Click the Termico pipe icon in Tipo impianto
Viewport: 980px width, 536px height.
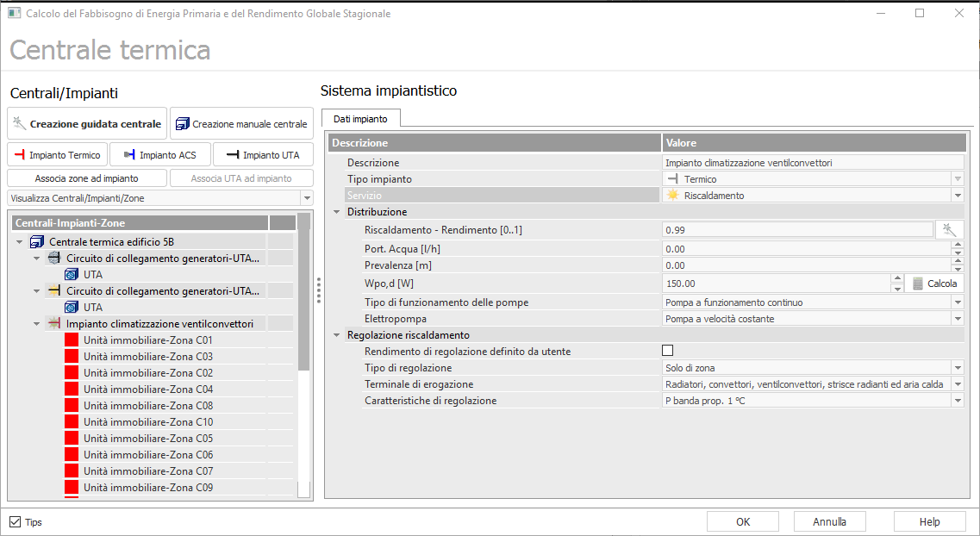[x=672, y=178]
